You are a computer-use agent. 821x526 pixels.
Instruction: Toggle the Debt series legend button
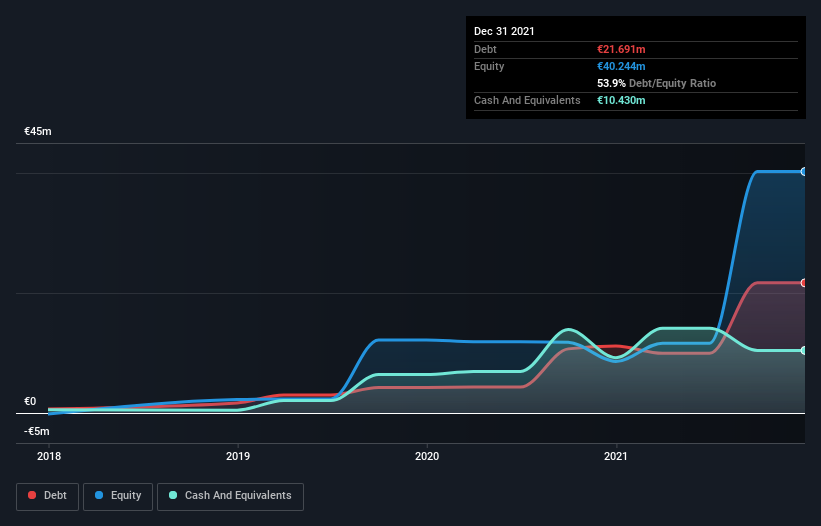[x=48, y=496]
